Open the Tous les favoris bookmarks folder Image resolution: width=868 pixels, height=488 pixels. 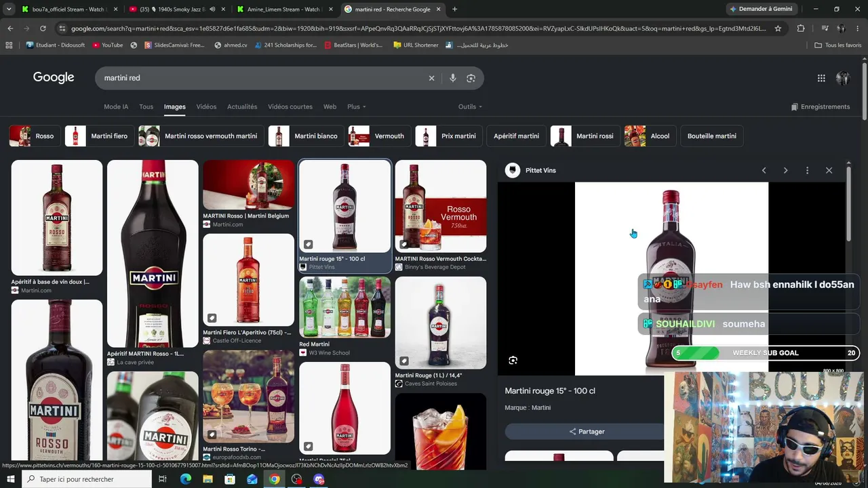[838, 45]
